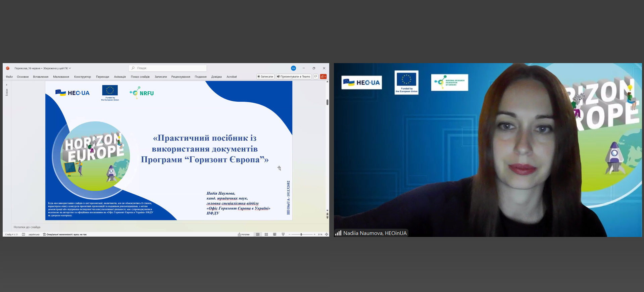Screen dimensions: 644x292
Task: Click the Слайд 4 з 21 status indicator
Action: pos(12,234)
